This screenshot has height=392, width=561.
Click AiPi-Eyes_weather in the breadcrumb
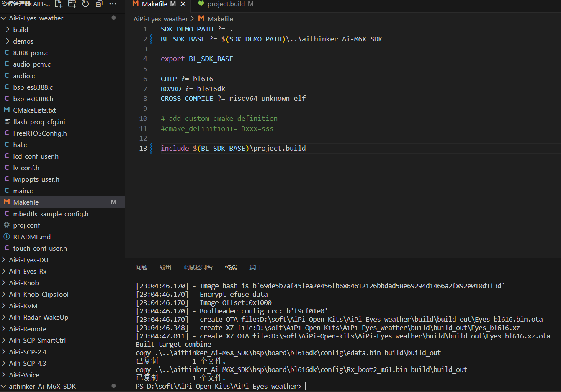point(161,19)
